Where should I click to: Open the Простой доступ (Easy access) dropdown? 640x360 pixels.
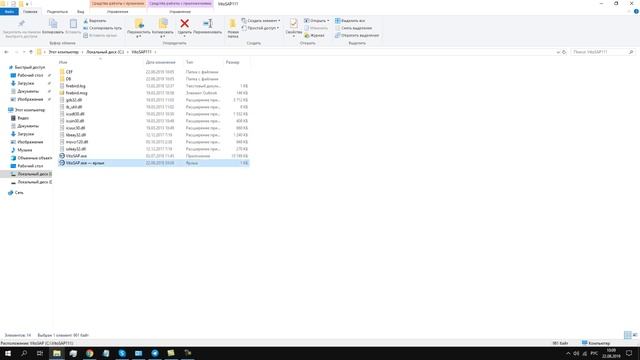coord(260,28)
